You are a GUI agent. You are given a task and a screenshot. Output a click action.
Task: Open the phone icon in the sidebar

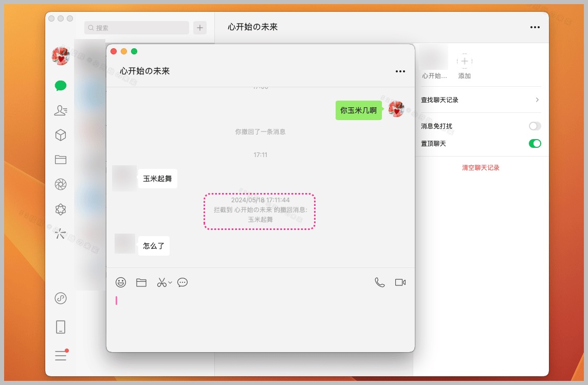(x=60, y=326)
